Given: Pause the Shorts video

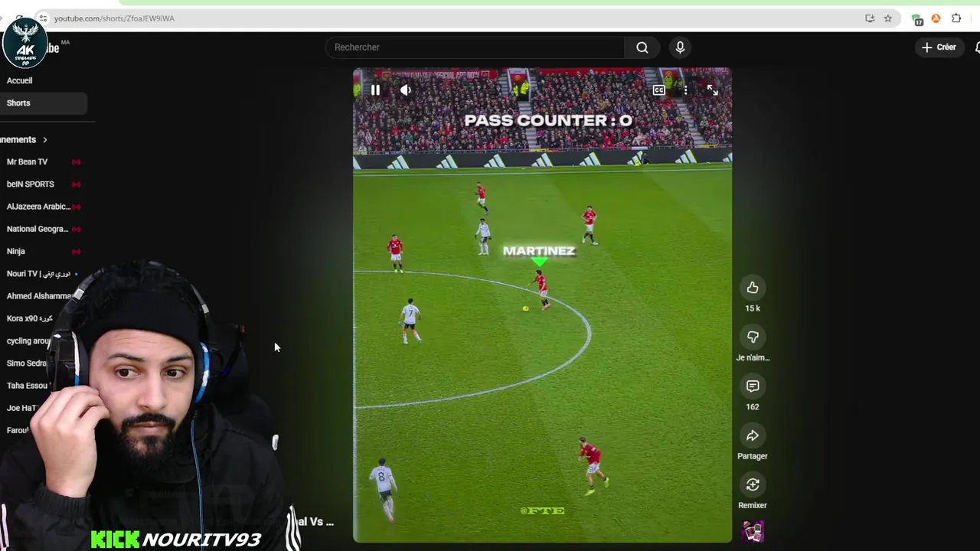Looking at the screenshot, I should 375,90.
